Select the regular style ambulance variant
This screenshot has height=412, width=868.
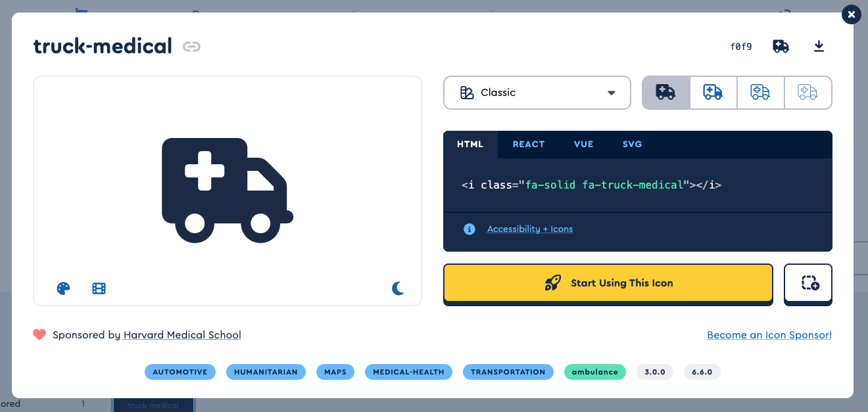pos(713,93)
